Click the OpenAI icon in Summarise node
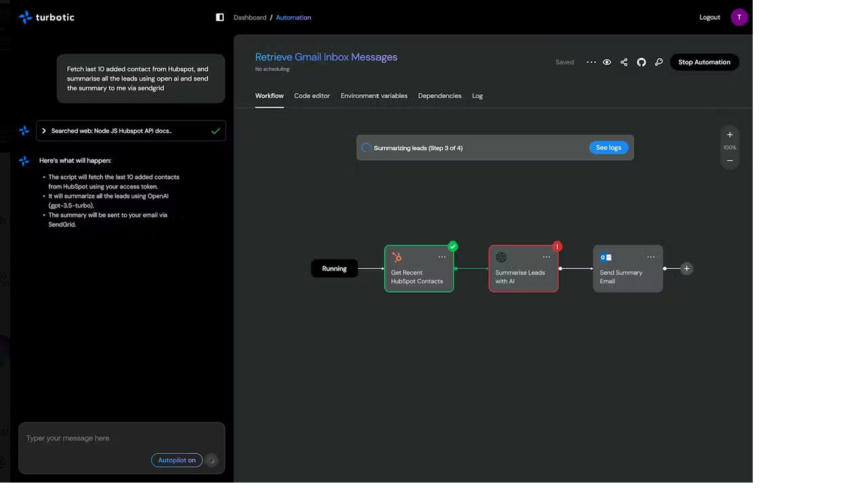Image resolution: width=868 pixels, height=488 pixels. point(501,258)
